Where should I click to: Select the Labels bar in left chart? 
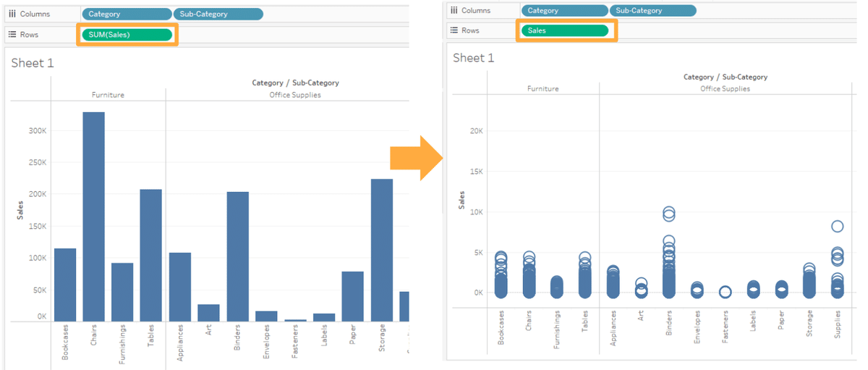[324, 317]
